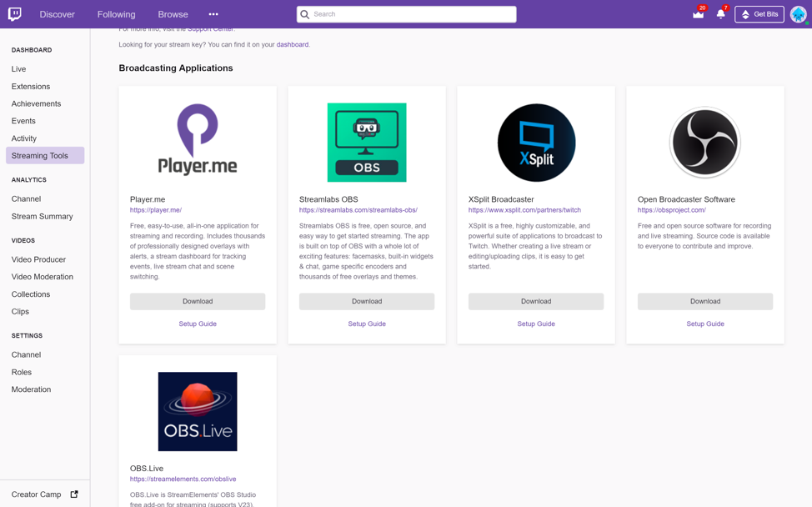Click the Creator Camp external link icon
This screenshot has width=812, height=507.
click(74, 494)
